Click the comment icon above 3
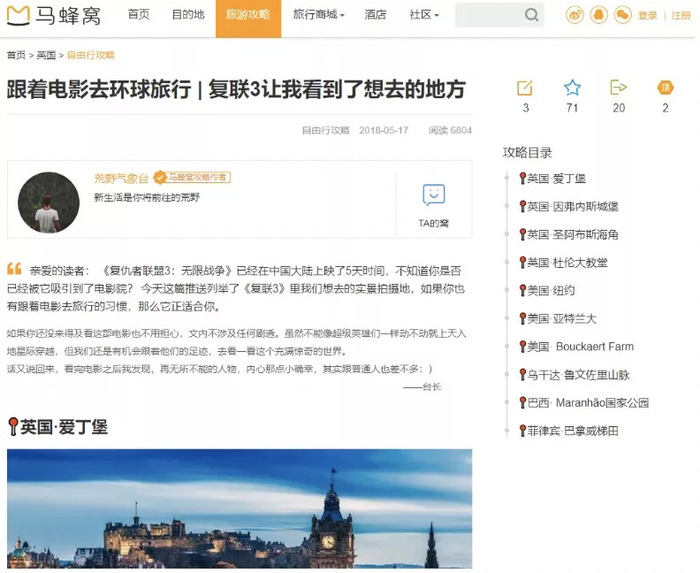 coord(525,88)
